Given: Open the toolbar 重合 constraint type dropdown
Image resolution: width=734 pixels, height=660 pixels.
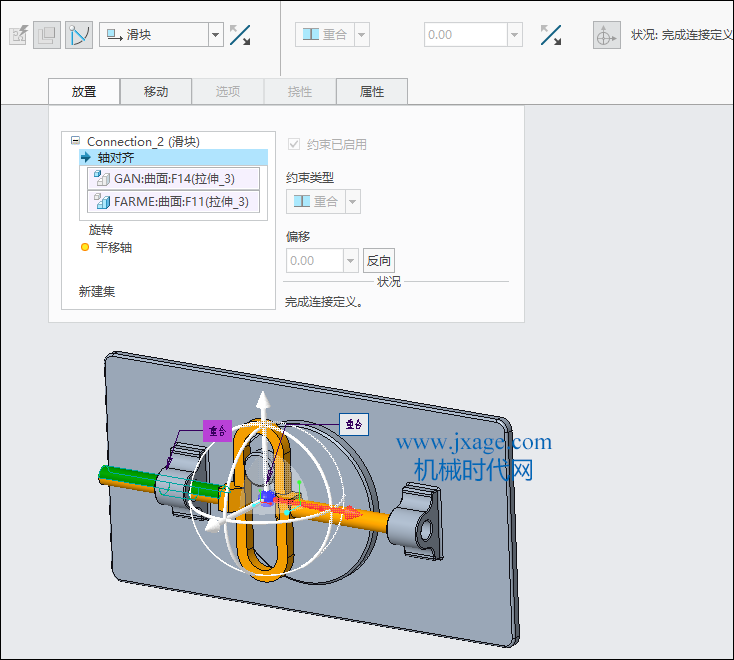Looking at the screenshot, I should pyautogui.click(x=362, y=35).
